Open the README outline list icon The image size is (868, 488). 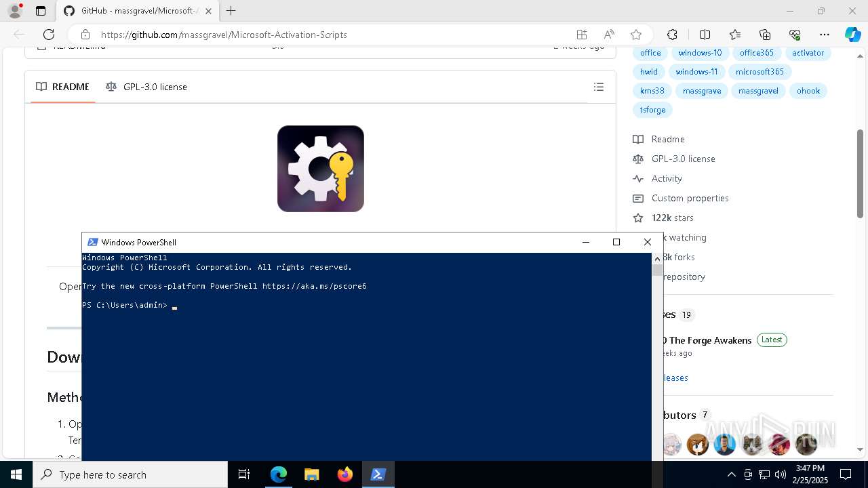(x=598, y=87)
